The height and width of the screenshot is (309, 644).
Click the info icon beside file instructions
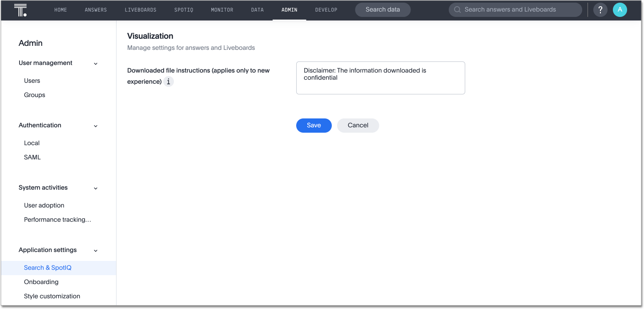(x=168, y=82)
